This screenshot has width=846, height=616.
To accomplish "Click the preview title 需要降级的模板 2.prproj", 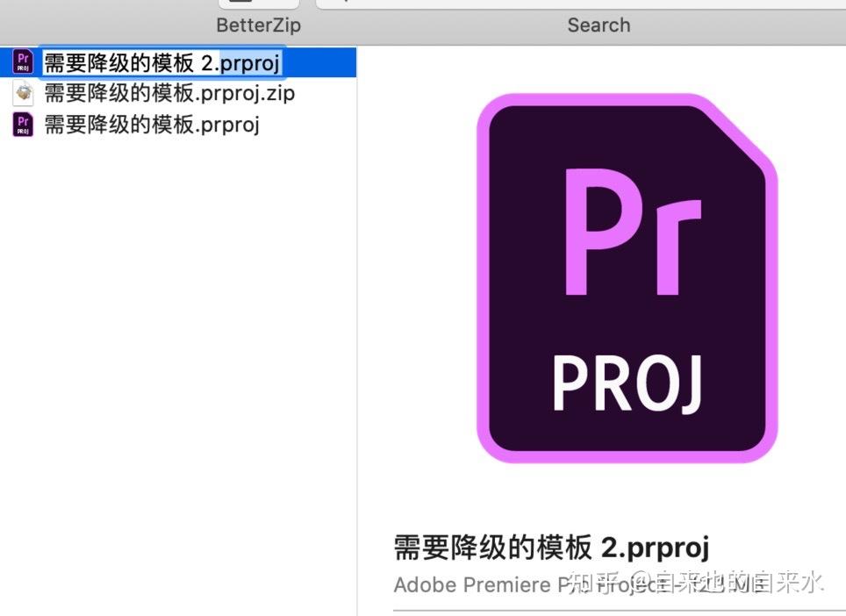I will point(551,548).
